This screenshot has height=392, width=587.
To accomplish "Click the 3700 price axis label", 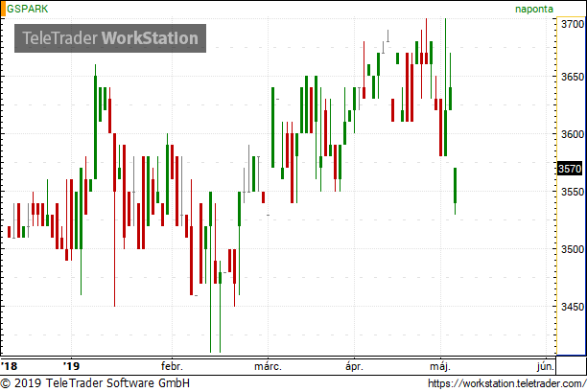I will pyautogui.click(x=573, y=24).
